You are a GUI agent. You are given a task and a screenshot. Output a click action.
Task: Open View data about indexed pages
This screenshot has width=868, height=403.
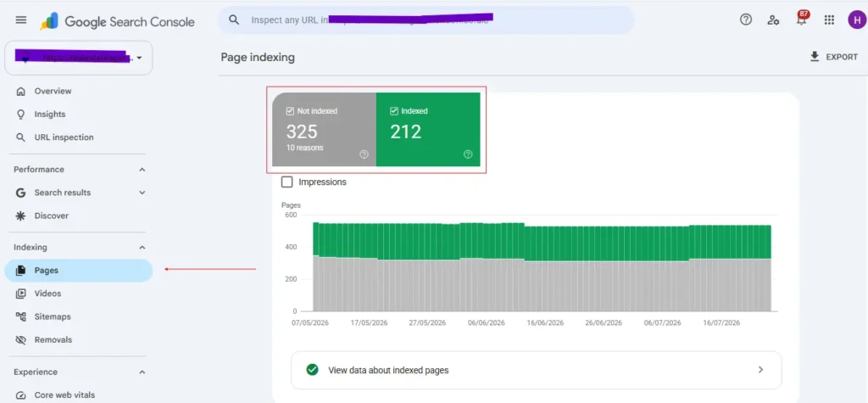coord(537,370)
